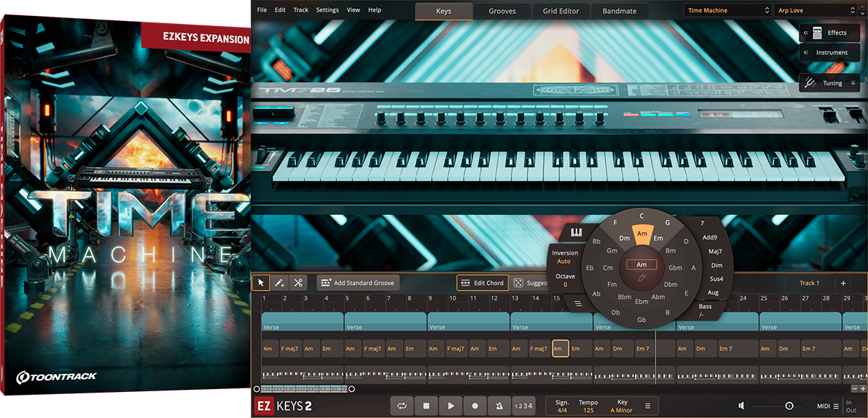Image resolution: width=868 pixels, height=418 pixels.
Task: Select the highlighted Am chord block in timeline
Action: click(561, 349)
